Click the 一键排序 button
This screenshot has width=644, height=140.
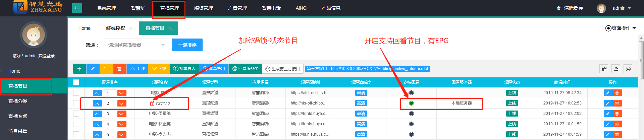tap(187, 45)
